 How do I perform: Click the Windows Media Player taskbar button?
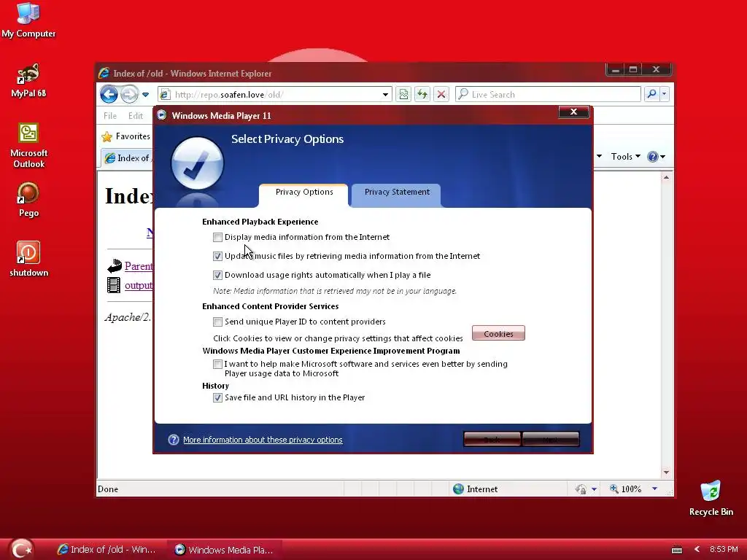point(224,550)
